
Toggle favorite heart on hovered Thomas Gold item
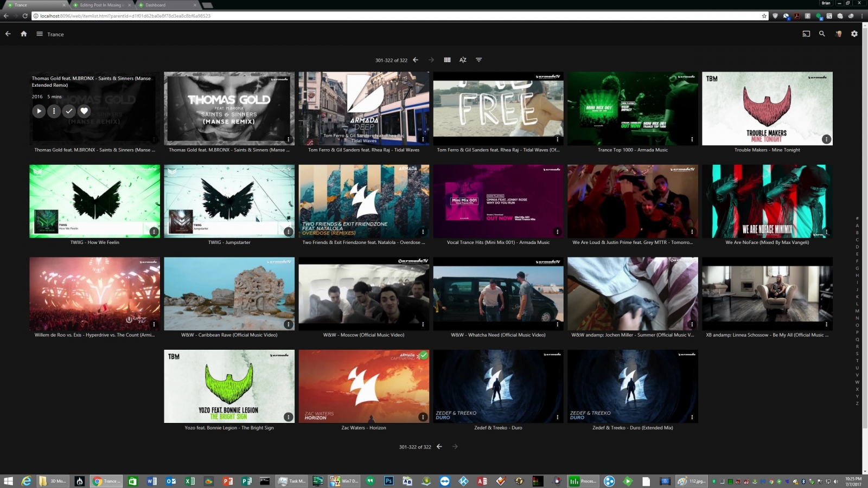(x=84, y=111)
